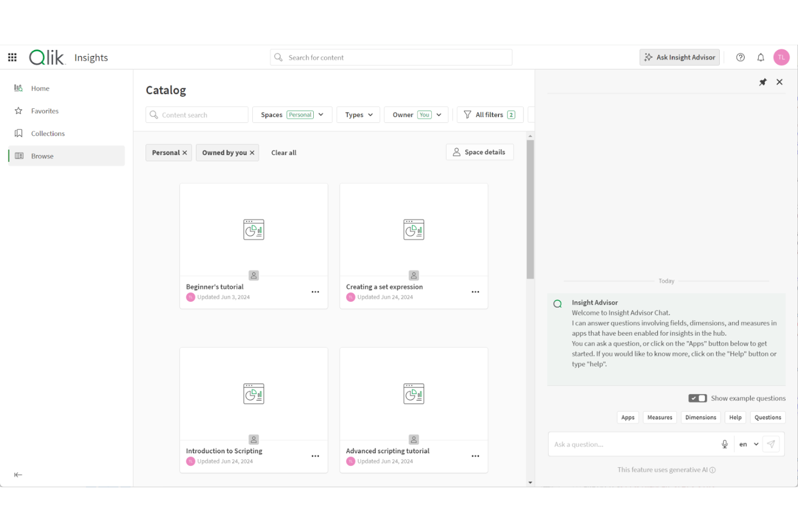798x532 pixels.
Task: Switch to the Favorites section
Action: tap(45, 110)
